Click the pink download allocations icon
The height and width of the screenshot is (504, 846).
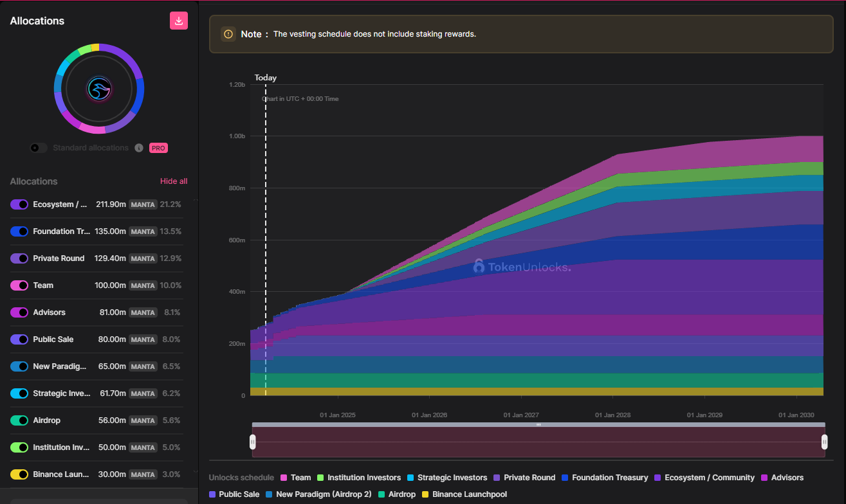[x=179, y=21]
